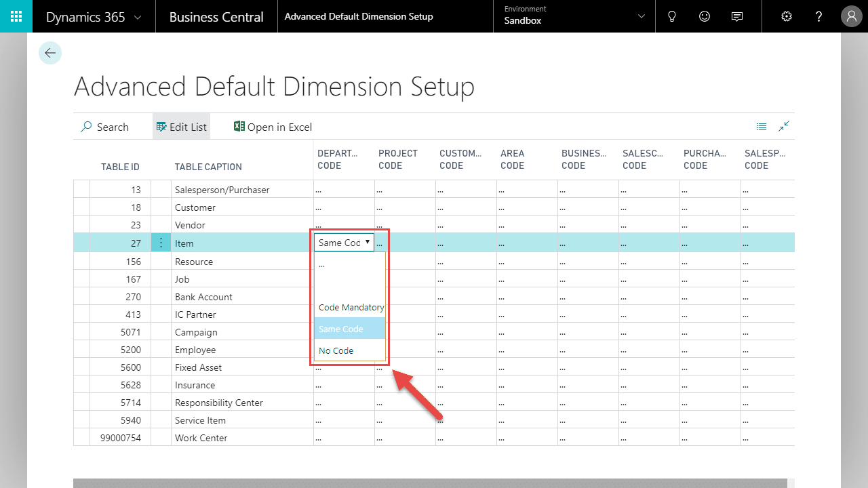The image size is (868, 488).
Task: Click the Help question mark icon
Action: click(818, 16)
